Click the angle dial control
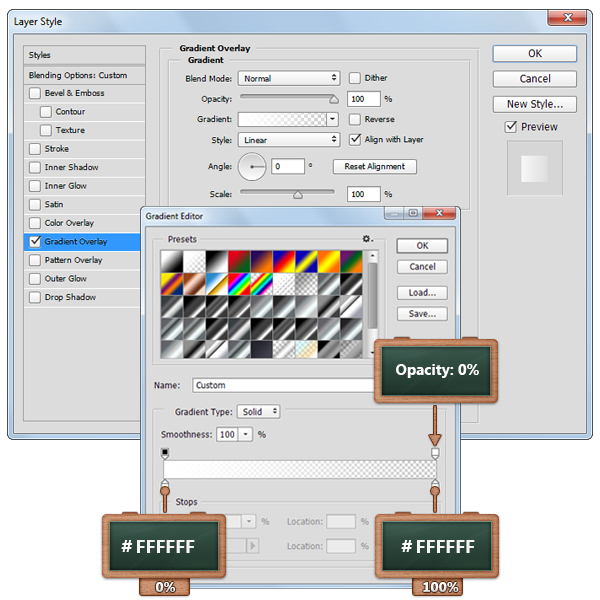The height and width of the screenshot is (600, 600). tap(253, 166)
